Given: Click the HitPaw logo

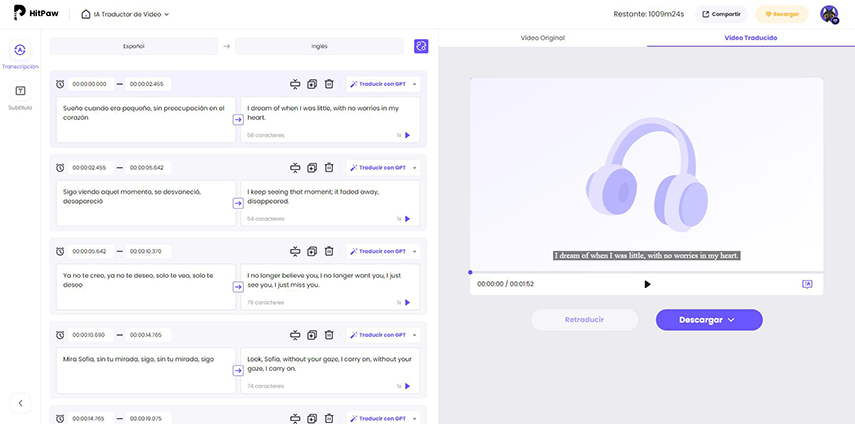Looking at the screenshot, I should 35,14.
